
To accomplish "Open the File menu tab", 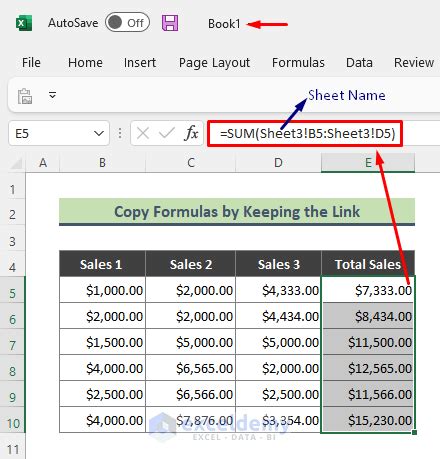I will click(31, 62).
